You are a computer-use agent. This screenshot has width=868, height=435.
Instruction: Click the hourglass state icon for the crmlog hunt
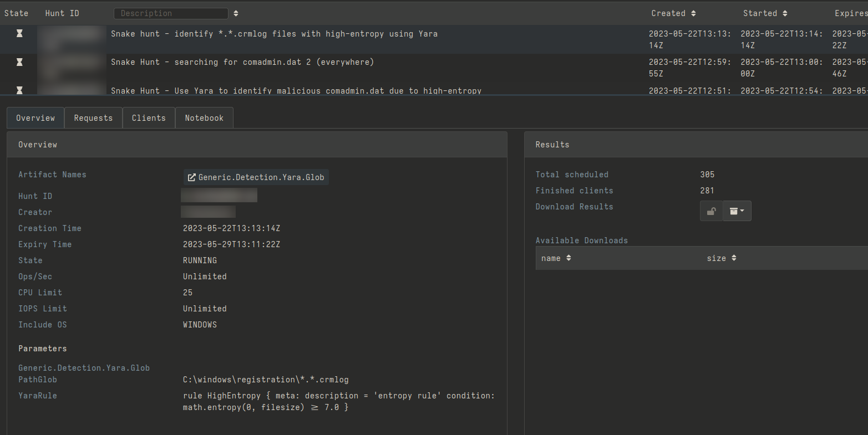click(x=19, y=34)
